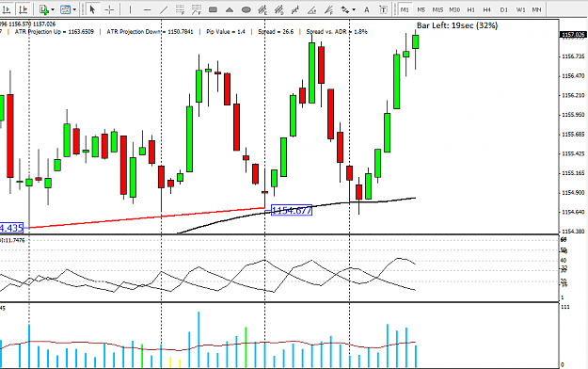Click the 1155.425 price scale label
Screen dimensions: 588x369
click(573, 153)
